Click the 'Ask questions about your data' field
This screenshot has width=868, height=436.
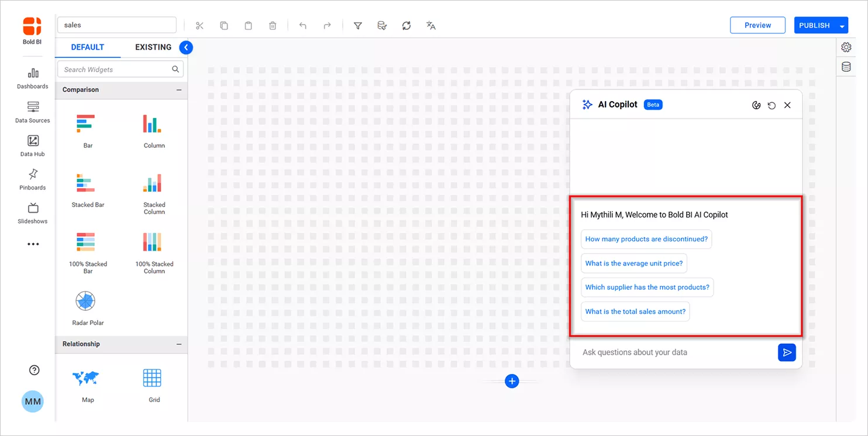676,352
